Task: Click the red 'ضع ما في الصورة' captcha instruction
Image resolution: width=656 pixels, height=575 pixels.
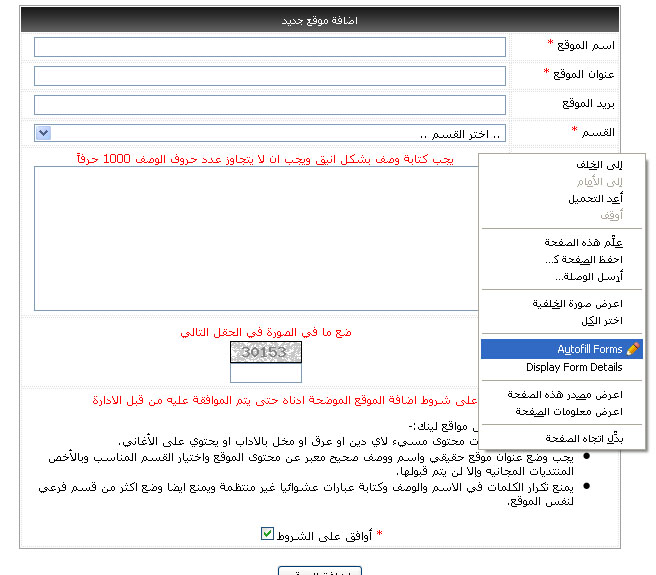Action: tap(266, 332)
